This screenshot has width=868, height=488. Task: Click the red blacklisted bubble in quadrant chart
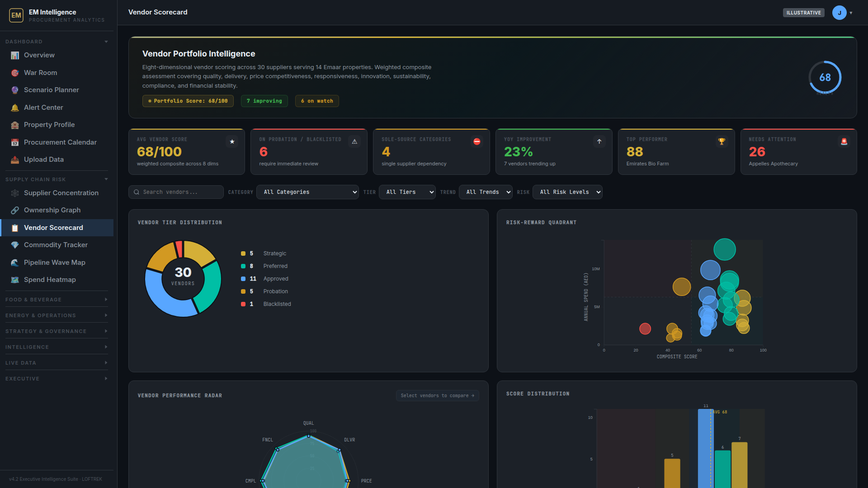[645, 328]
